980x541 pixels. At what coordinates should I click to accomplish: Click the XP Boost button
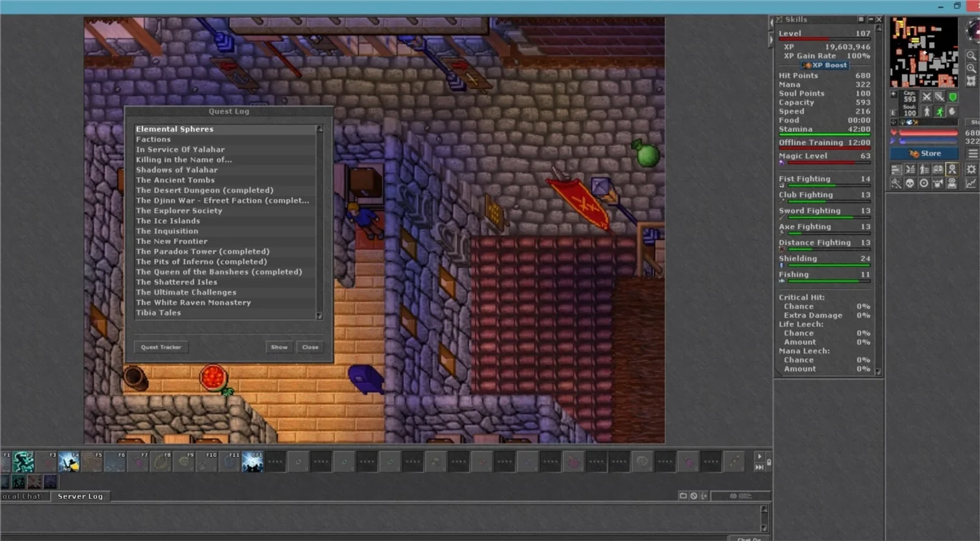(x=825, y=65)
